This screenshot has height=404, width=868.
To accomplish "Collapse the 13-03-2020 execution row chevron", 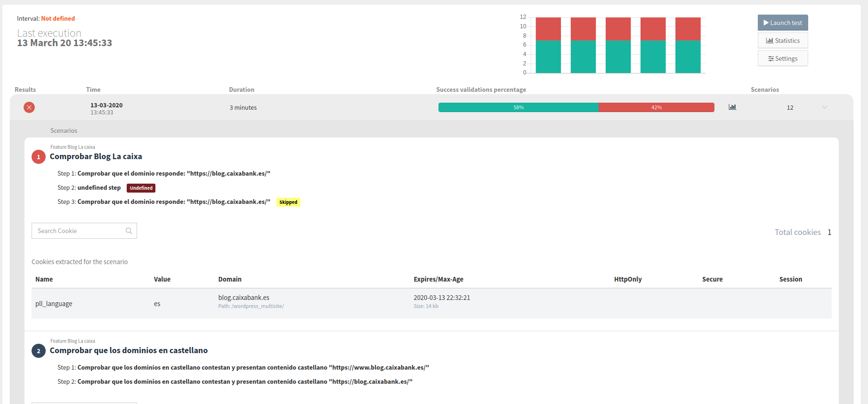I will (x=825, y=107).
